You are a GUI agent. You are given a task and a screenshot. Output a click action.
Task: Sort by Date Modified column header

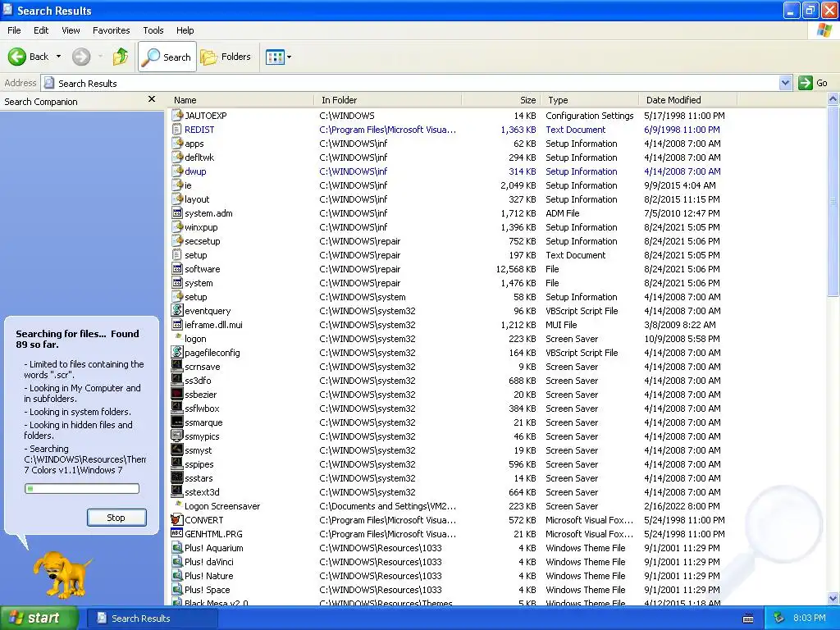688,100
